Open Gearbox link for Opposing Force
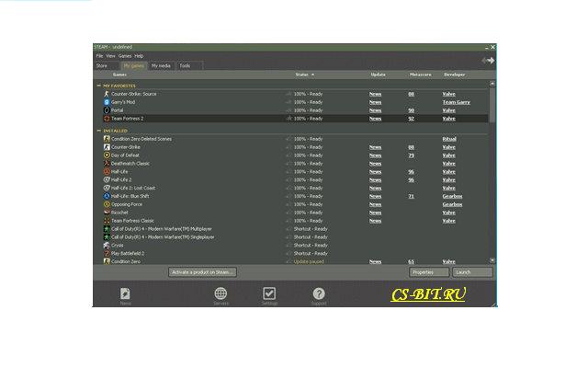 click(452, 204)
